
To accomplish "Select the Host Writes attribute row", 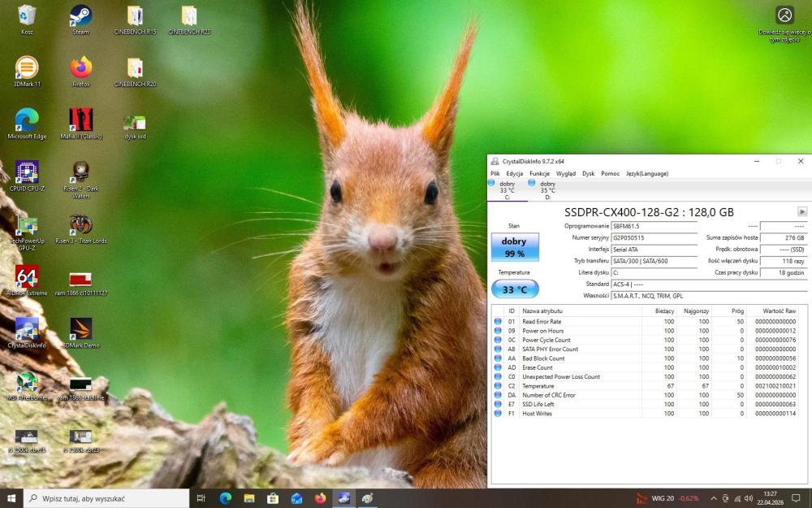I will pos(646,414).
